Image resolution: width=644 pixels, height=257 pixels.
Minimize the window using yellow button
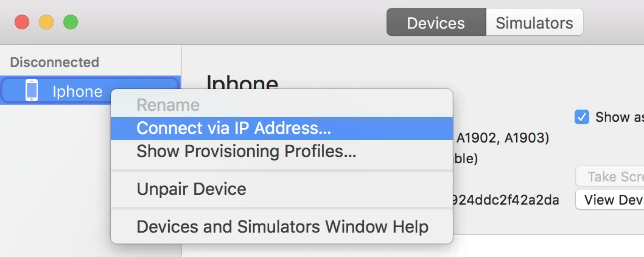pyautogui.click(x=46, y=23)
